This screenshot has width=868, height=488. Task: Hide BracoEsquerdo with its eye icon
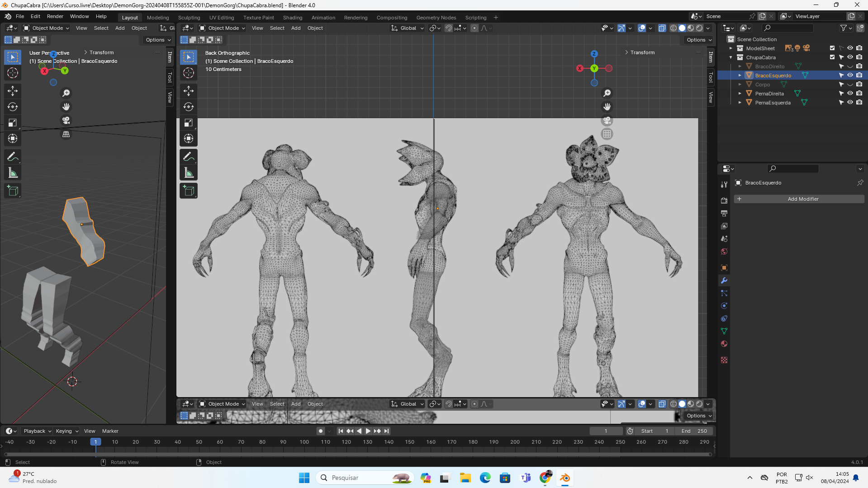(850, 76)
